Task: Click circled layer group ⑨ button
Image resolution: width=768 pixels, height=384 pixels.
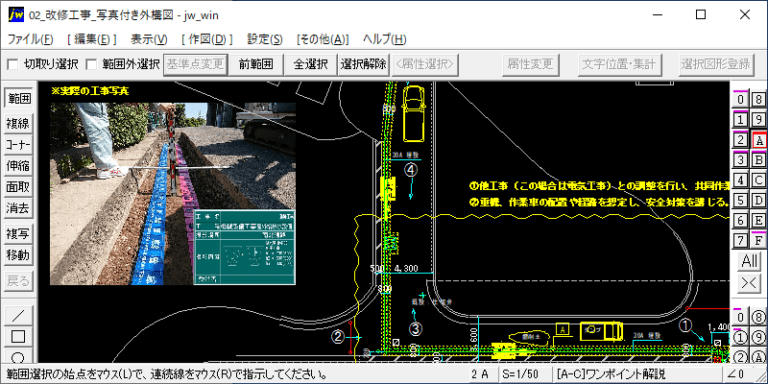Action: coord(759,337)
